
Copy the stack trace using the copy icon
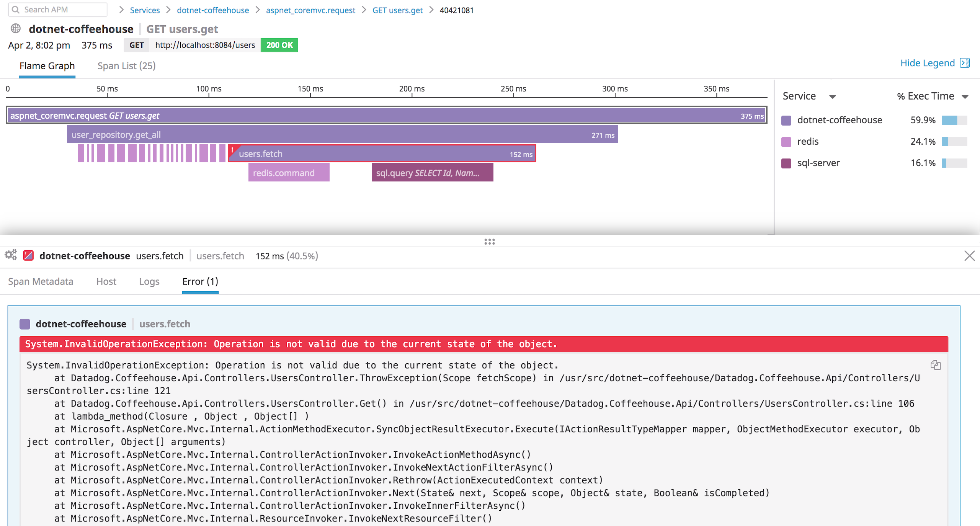click(x=935, y=365)
